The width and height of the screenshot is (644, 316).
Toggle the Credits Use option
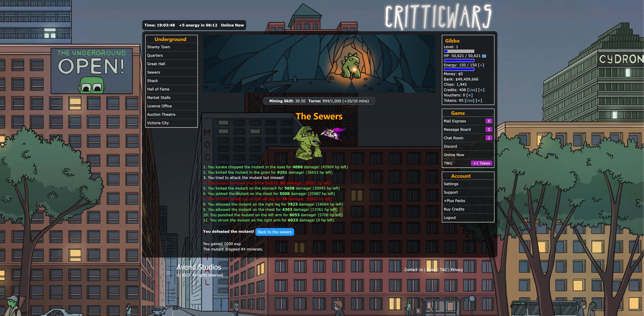pos(472,89)
